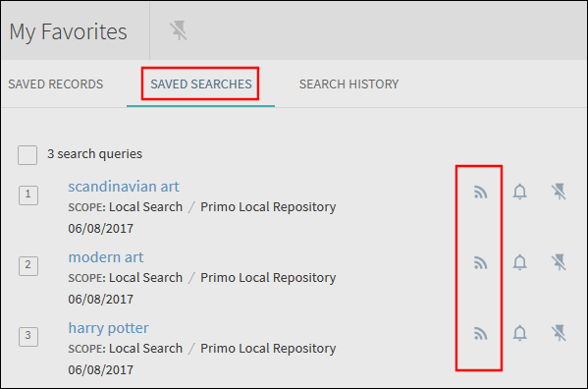Switch to the Saved Searches tab
Screen dimensions: 588x389
point(201,84)
